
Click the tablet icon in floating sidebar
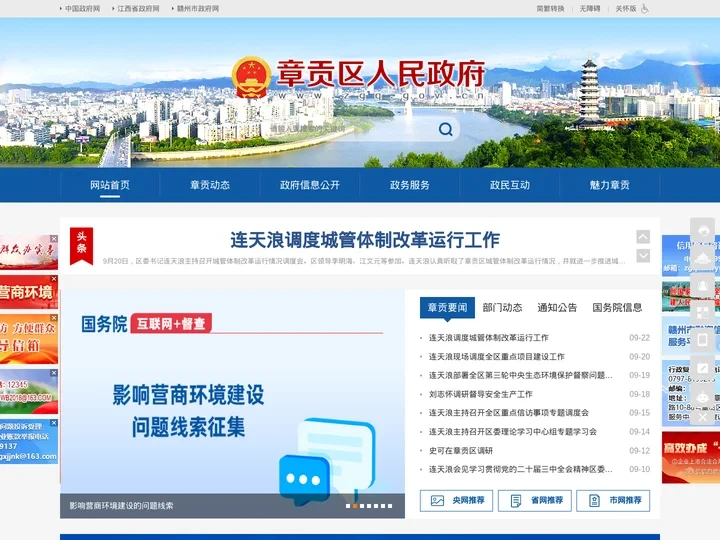pyautogui.click(x=703, y=340)
